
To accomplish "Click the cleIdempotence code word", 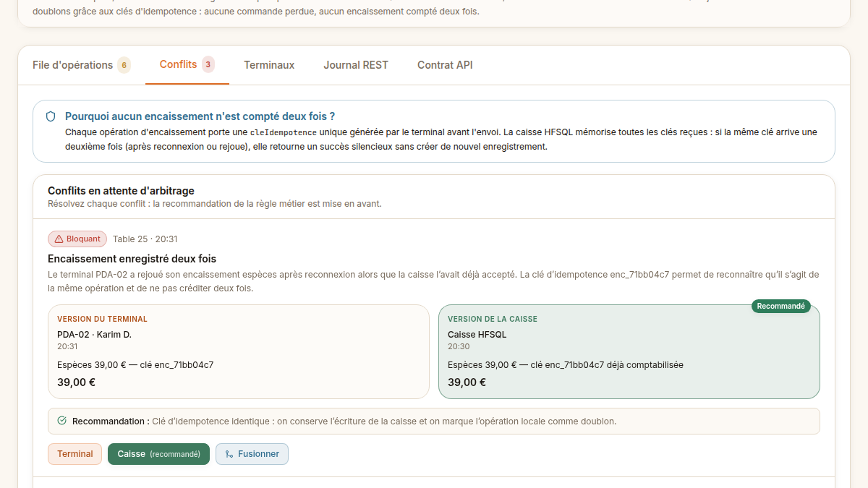I will coord(284,132).
